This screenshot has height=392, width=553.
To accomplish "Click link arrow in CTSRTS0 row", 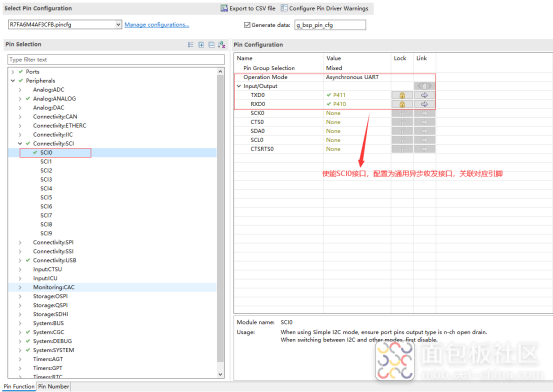I will point(424,149).
